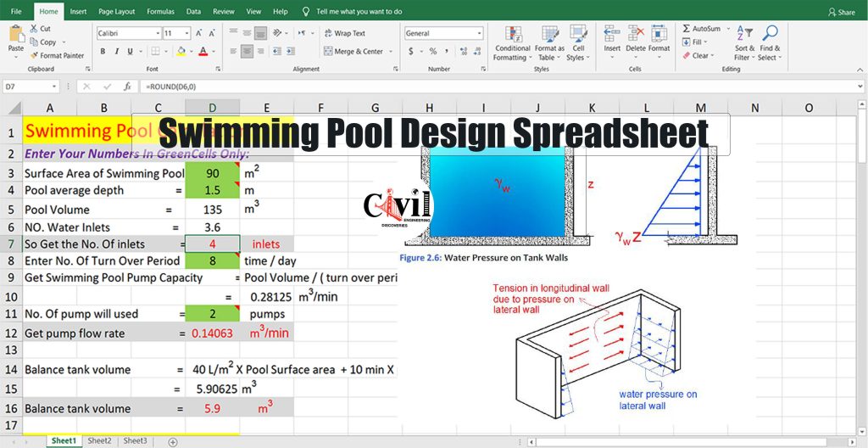Click the horizontal scrollbar at the bottom

coord(691,442)
